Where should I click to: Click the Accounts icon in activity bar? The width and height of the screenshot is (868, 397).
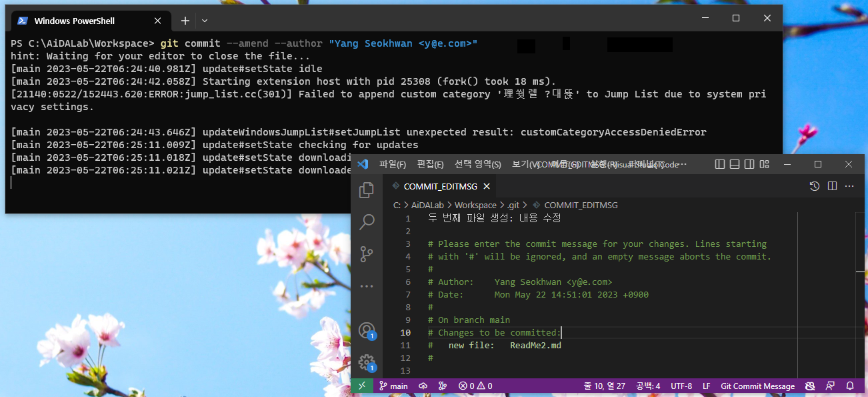pyautogui.click(x=366, y=331)
